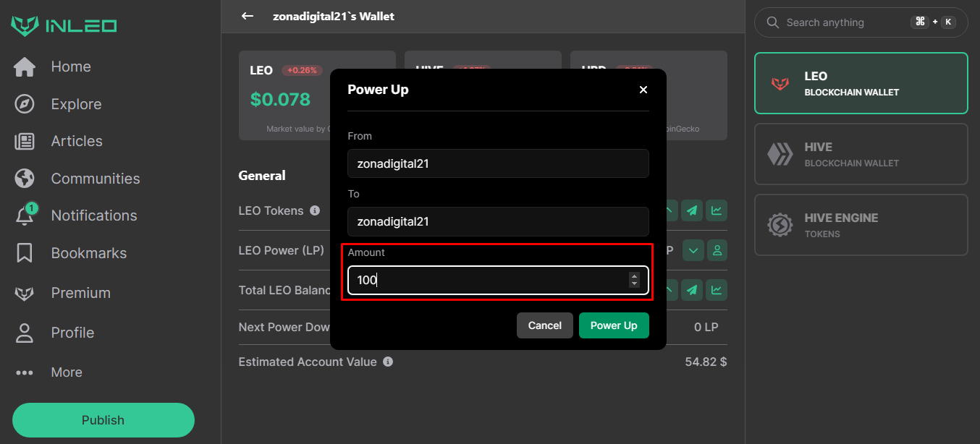Screen dimensions: 980x444
Task: Click the LEO Power (LP) label
Action: (282, 250)
